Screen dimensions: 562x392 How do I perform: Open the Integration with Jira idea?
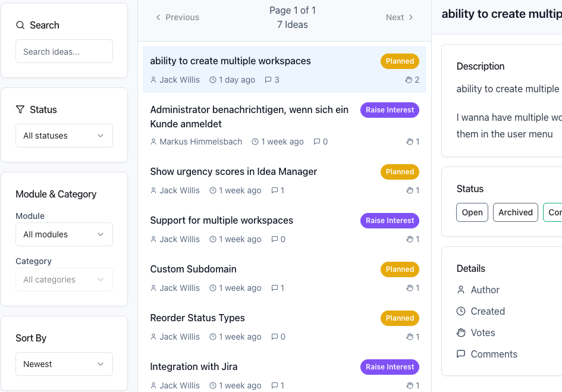[x=194, y=366]
